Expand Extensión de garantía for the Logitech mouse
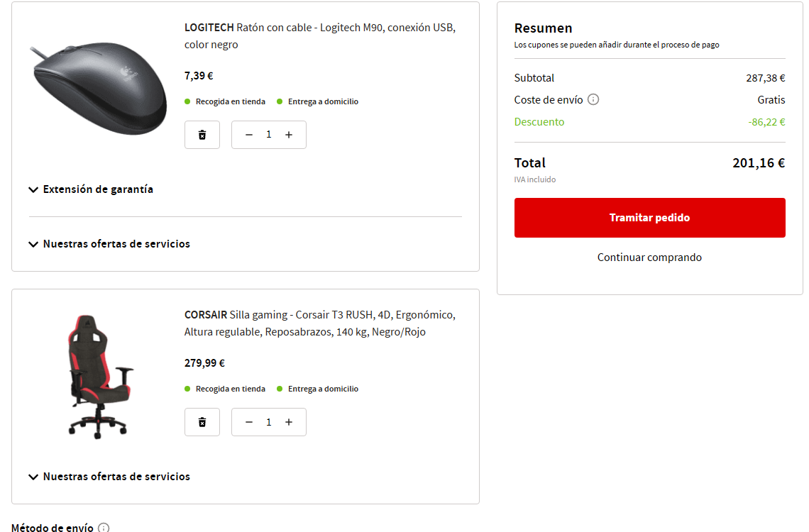The width and height of the screenshot is (809, 532). click(x=91, y=189)
